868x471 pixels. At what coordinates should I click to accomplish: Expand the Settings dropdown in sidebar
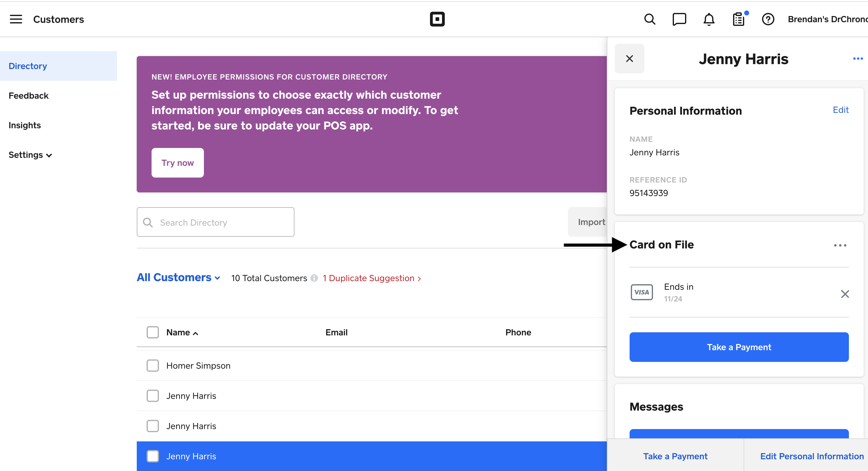point(30,154)
